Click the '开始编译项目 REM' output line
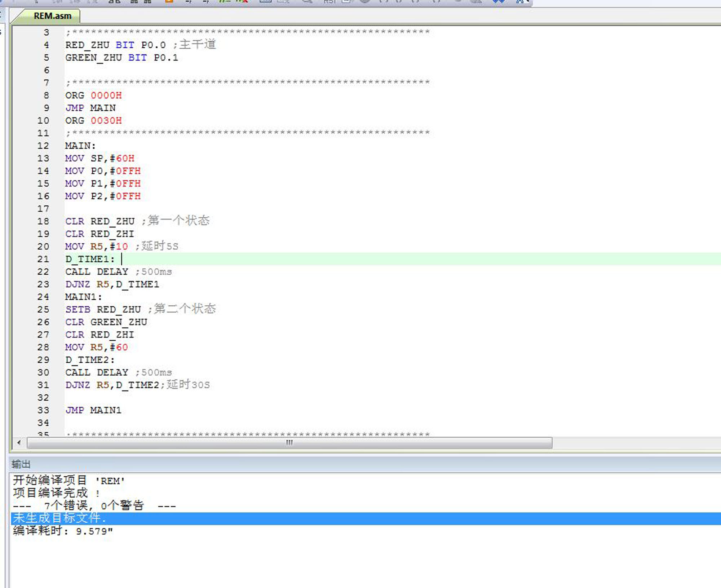721x588 pixels. click(x=69, y=481)
